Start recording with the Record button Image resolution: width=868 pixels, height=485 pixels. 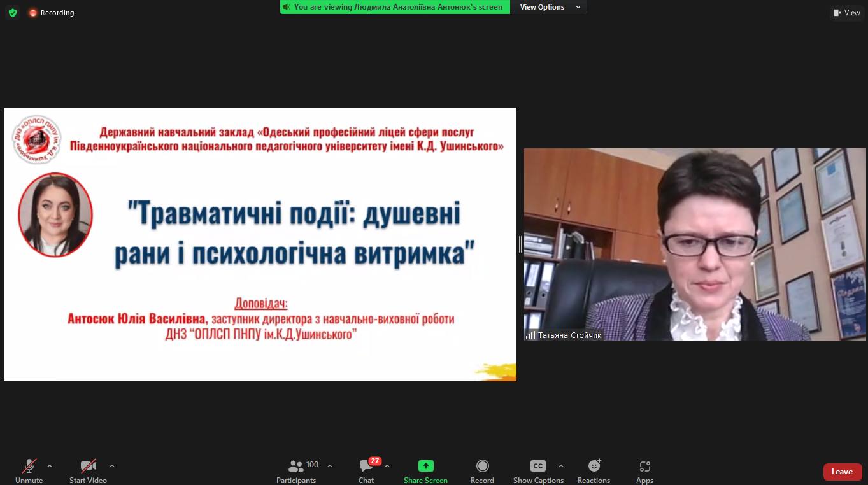pyautogui.click(x=482, y=471)
